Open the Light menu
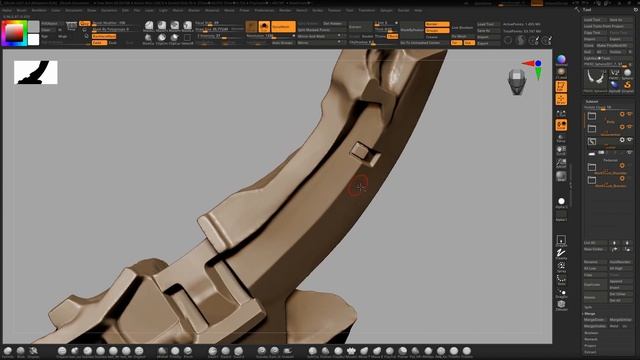This screenshot has height=360, width=640. tap(163, 10)
